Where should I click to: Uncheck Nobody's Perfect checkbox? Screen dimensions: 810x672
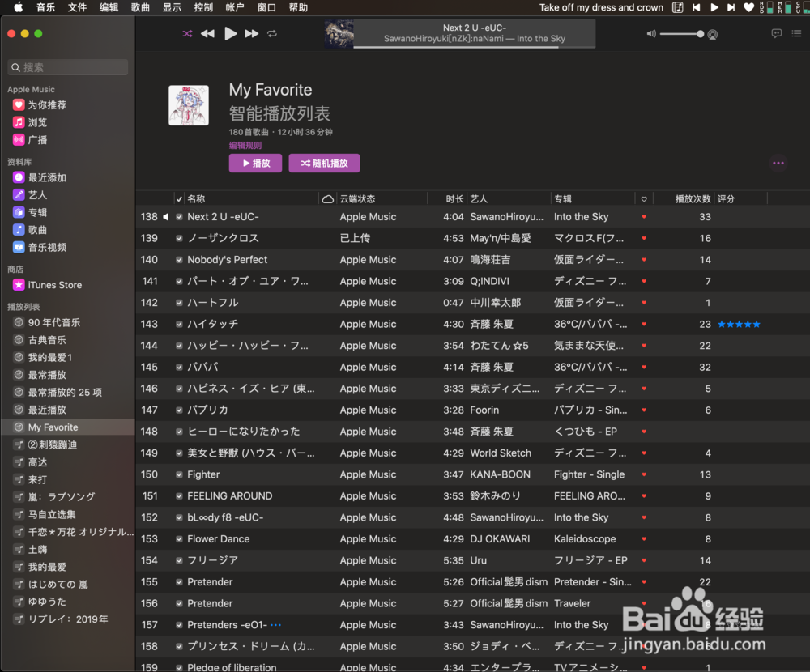click(179, 260)
